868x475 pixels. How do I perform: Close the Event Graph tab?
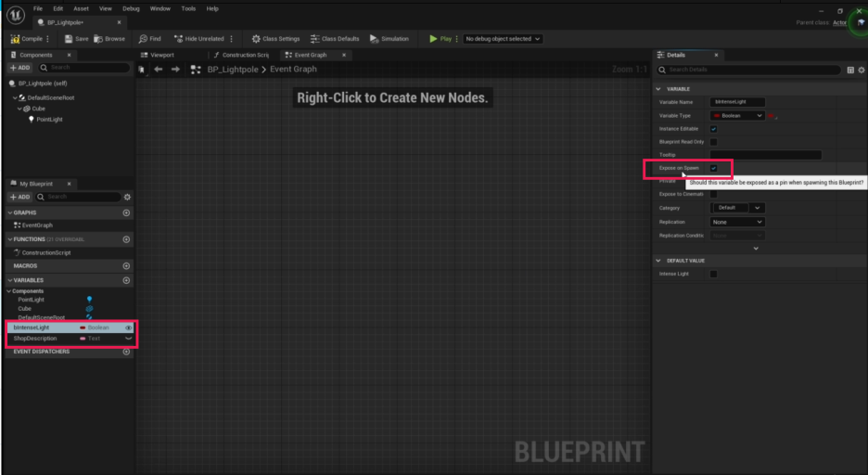click(x=344, y=55)
